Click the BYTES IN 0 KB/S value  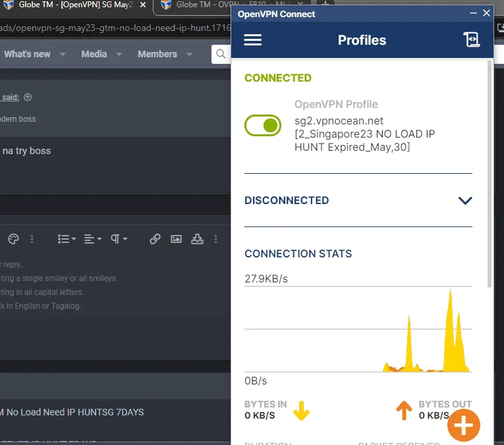tap(260, 415)
